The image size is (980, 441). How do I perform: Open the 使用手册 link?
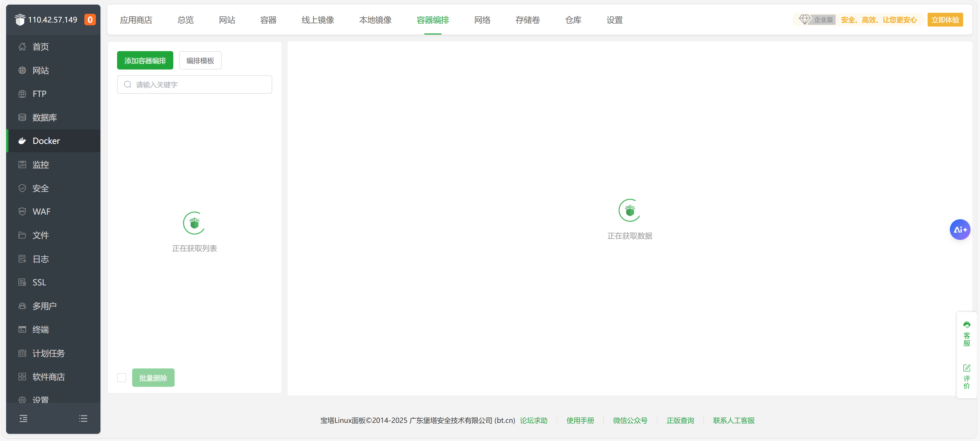(x=580, y=420)
